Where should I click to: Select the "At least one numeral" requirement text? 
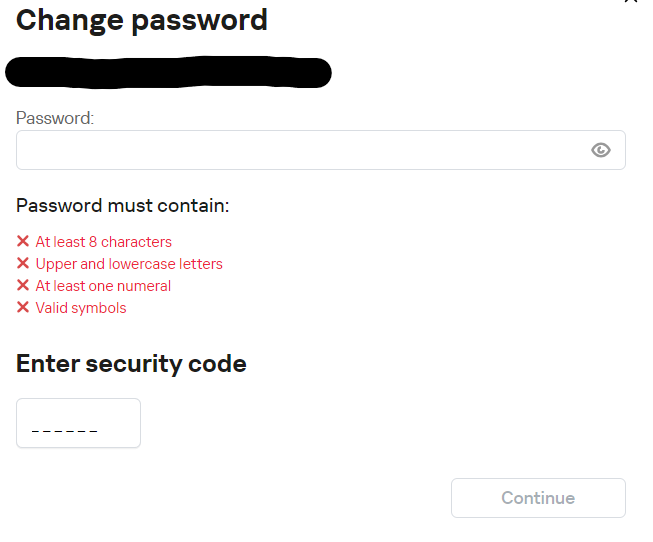tap(103, 286)
